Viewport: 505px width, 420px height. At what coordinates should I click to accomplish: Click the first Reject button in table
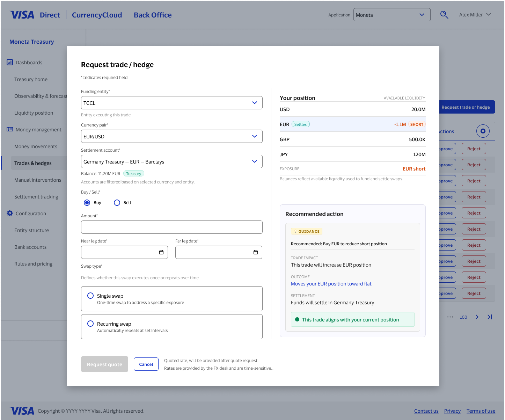click(474, 149)
